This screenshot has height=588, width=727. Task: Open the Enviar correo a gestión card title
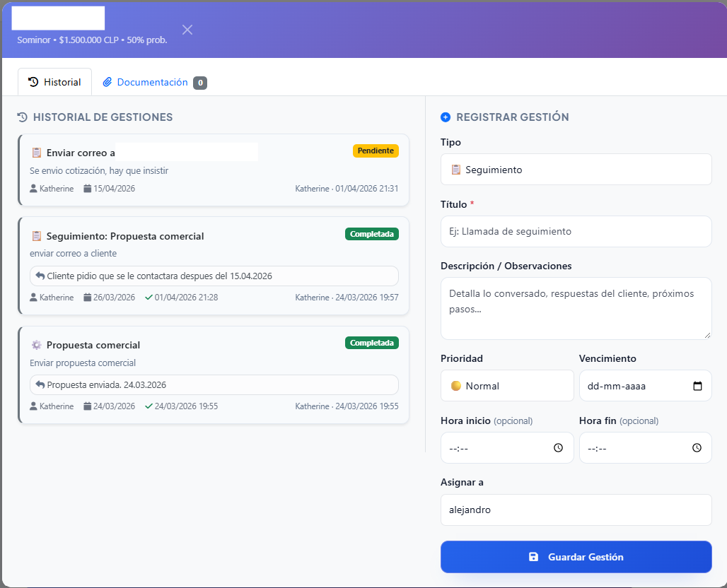click(x=81, y=153)
